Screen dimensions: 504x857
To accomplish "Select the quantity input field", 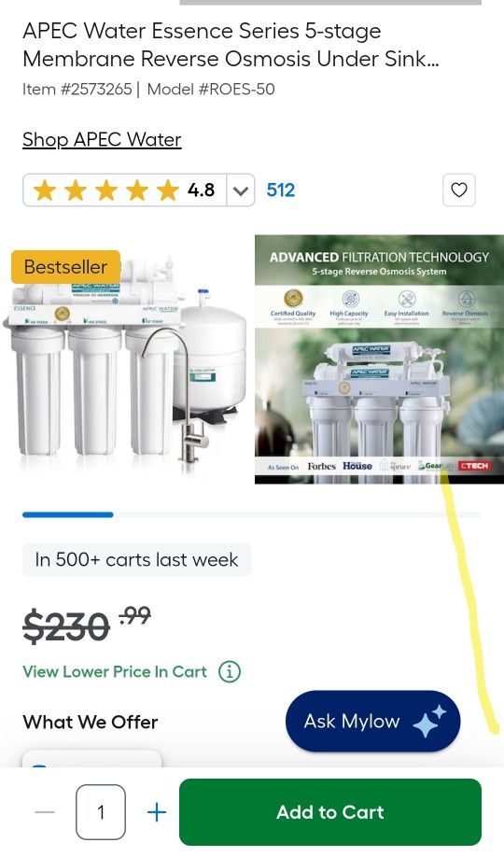I will 101,812.
